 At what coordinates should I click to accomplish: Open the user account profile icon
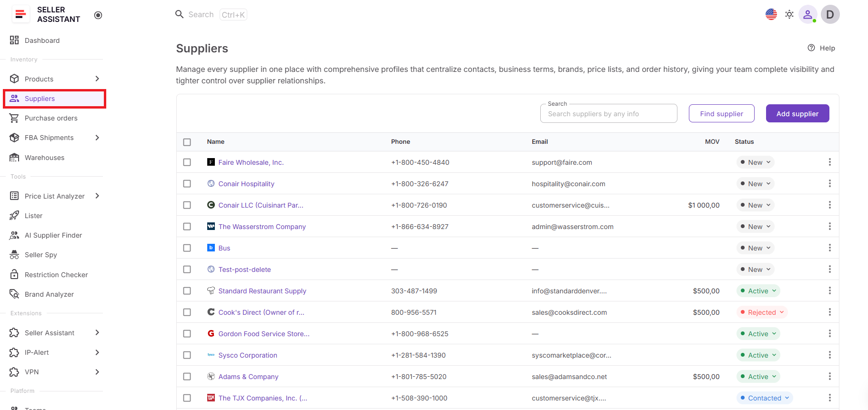pyautogui.click(x=807, y=14)
